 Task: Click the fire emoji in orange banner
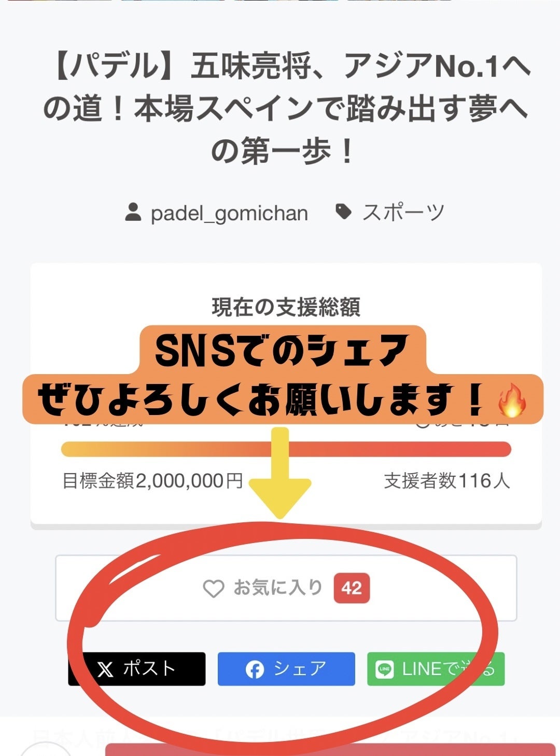512,401
